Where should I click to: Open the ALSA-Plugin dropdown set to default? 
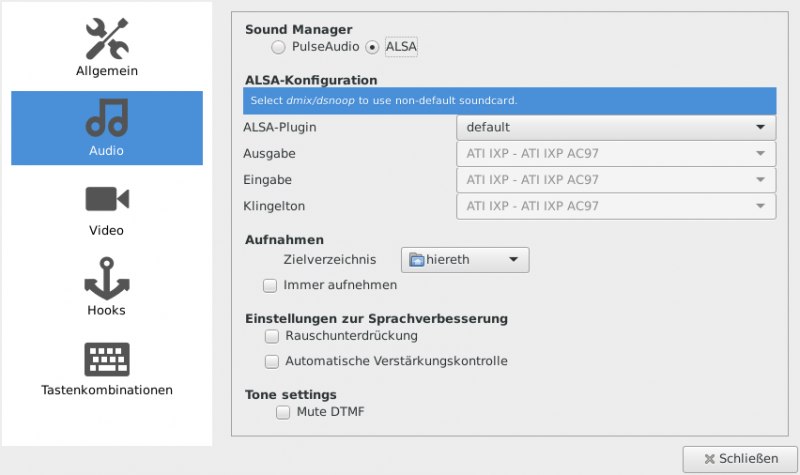616,128
